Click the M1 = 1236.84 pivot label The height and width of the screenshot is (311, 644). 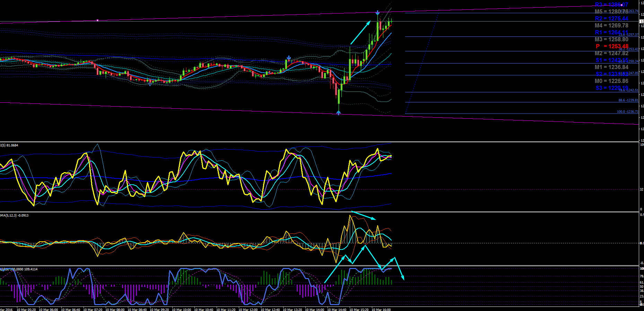point(611,67)
